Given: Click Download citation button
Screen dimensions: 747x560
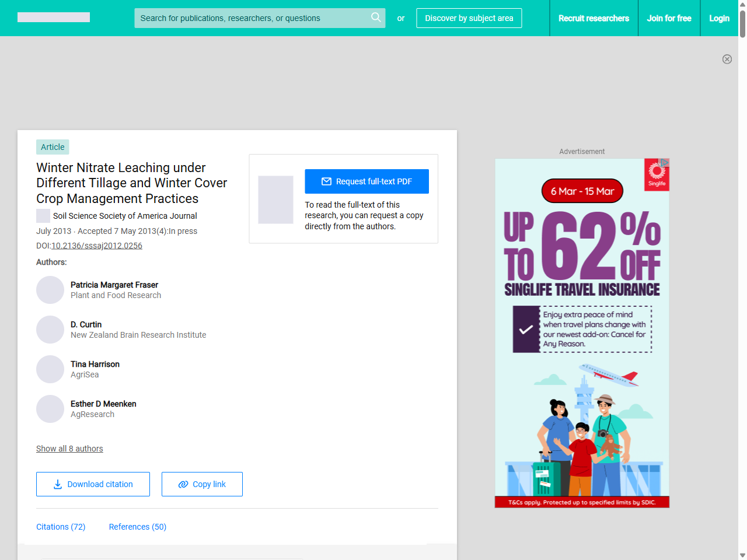Looking at the screenshot, I should point(93,484).
